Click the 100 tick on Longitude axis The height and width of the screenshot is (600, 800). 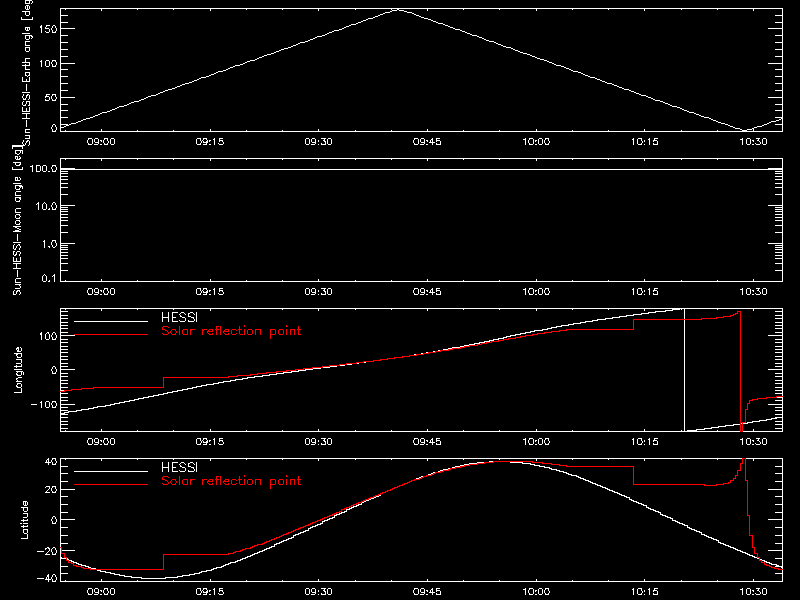[48, 336]
